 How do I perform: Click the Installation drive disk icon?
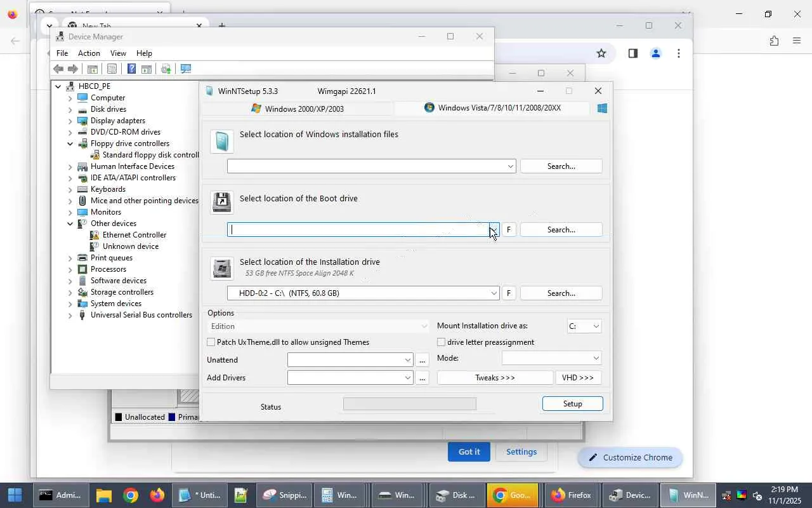(x=222, y=269)
